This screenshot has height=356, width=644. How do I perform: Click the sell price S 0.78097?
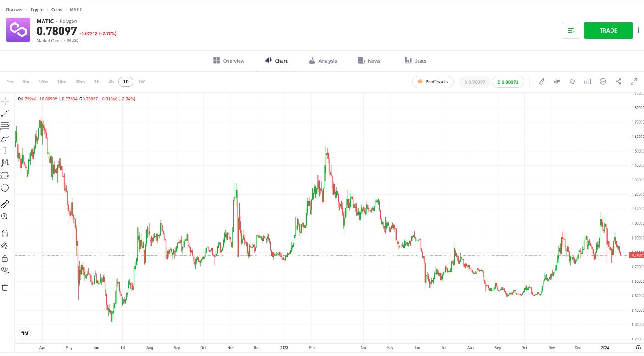[x=475, y=82]
